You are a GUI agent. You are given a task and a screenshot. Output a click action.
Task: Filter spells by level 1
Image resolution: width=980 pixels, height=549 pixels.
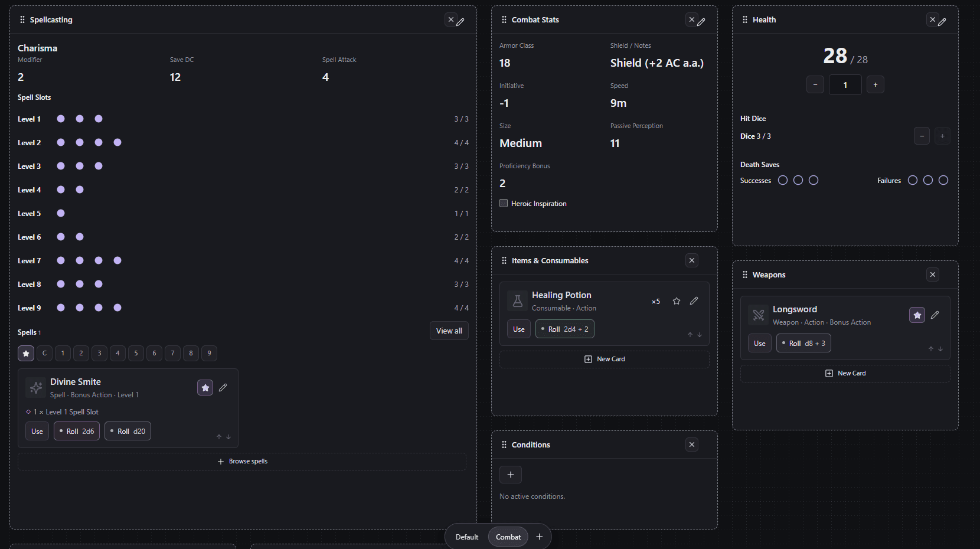click(63, 353)
